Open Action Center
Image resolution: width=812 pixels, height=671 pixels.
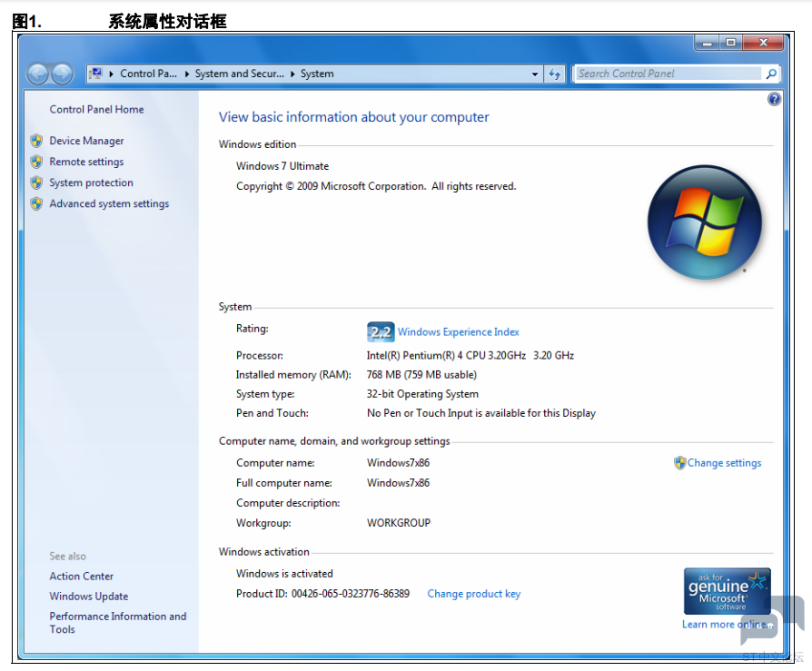point(82,577)
